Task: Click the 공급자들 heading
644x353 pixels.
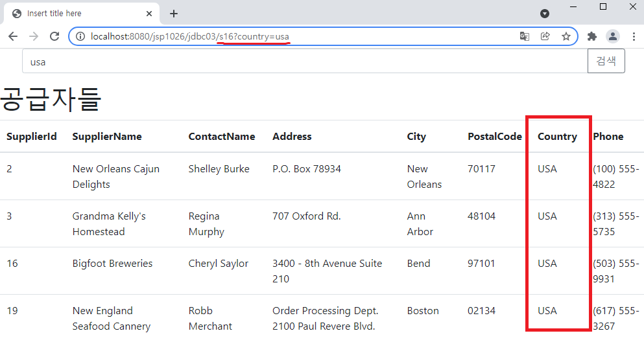Action: (51, 100)
